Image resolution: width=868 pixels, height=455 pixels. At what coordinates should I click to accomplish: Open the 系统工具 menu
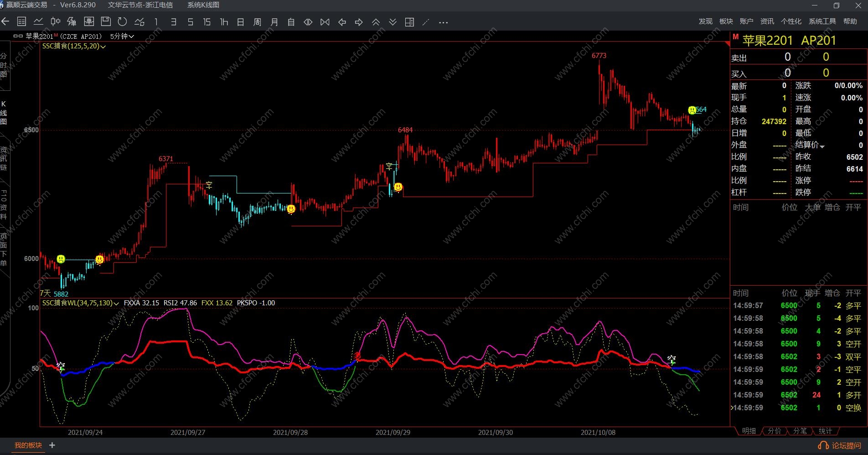pos(822,21)
